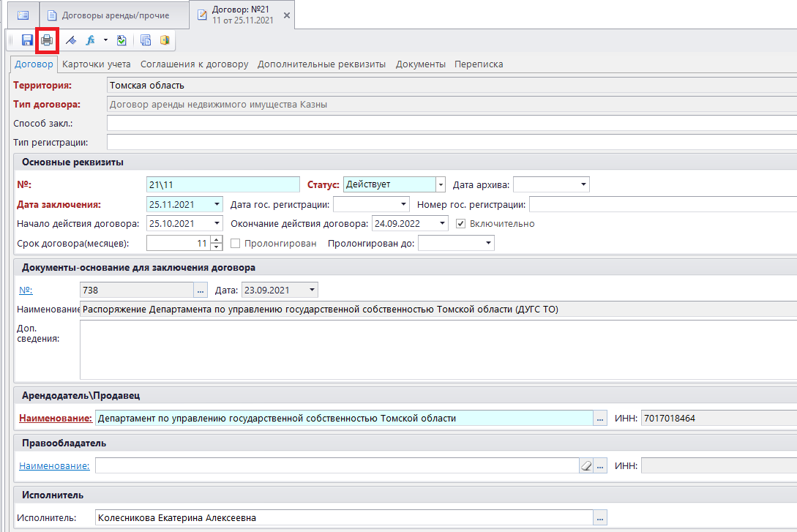Click the Print icon in toolbar

(x=47, y=40)
